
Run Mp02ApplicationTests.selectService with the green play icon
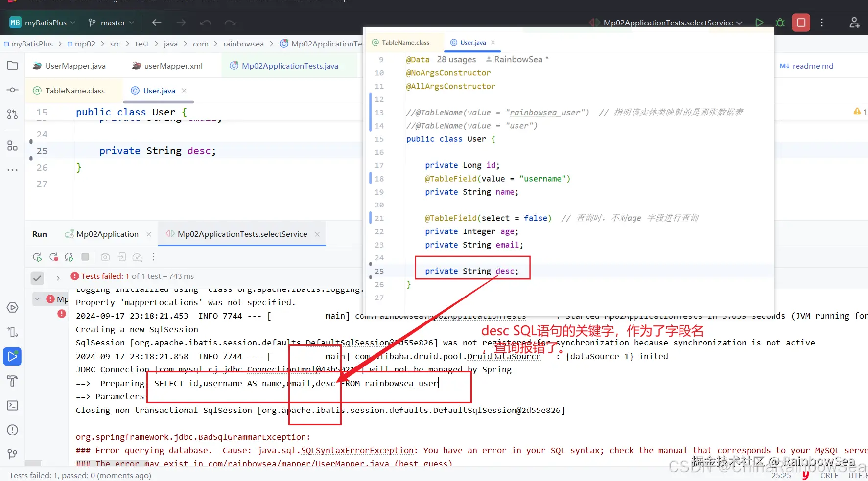(x=759, y=23)
